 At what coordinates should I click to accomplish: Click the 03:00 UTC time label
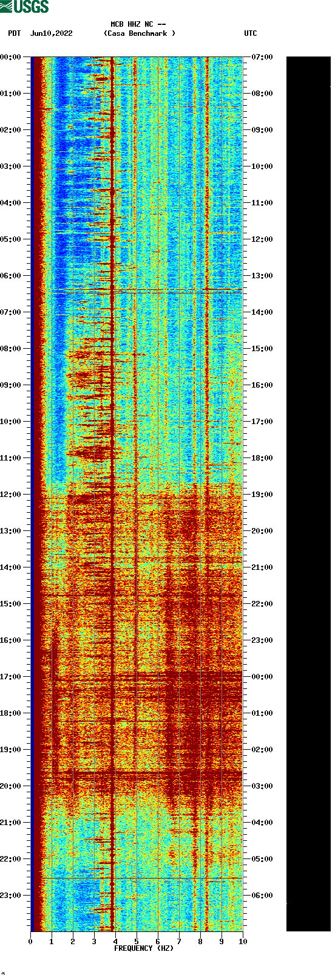pos(262,786)
